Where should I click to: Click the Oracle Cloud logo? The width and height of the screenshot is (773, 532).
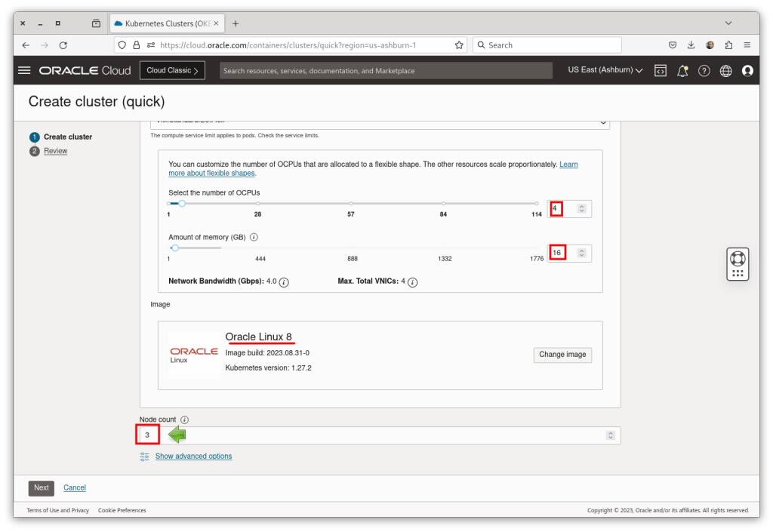point(85,70)
